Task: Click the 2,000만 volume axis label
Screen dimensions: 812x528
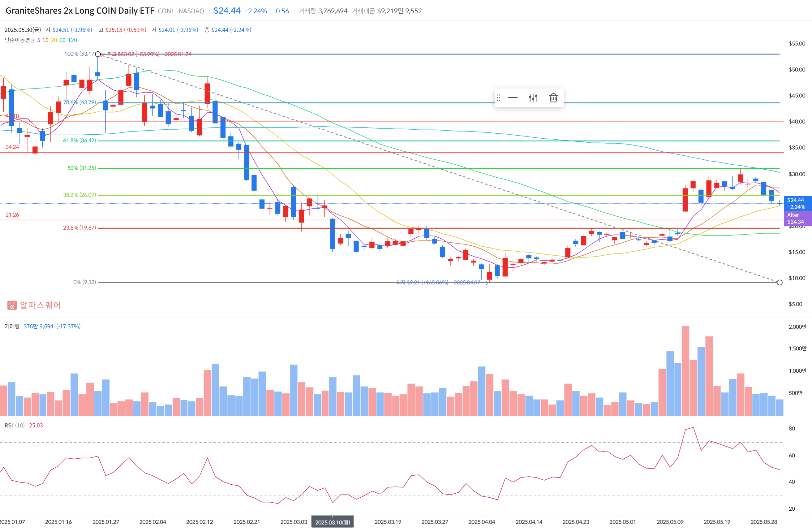Action: pos(797,327)
